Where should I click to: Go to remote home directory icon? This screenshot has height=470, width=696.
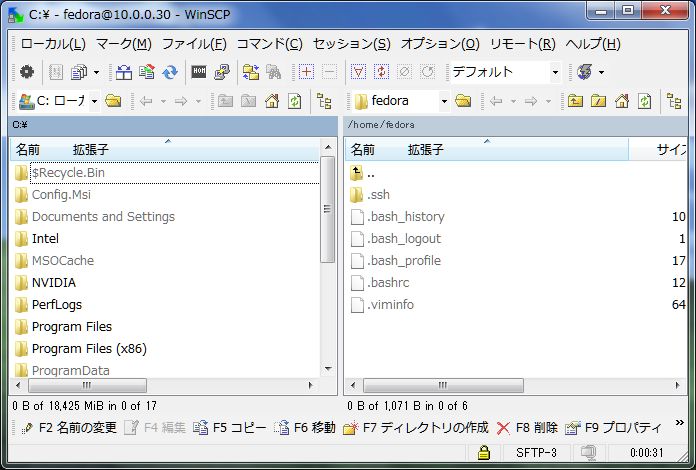tap(621, 101)
